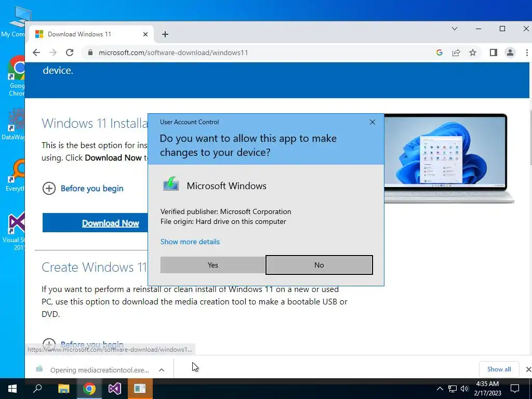Click the Download Now button

(95, 223)
